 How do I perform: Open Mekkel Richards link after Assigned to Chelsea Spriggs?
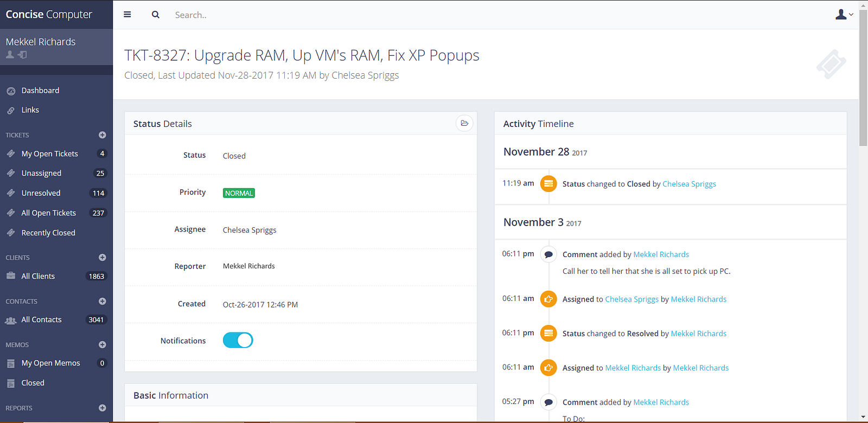coord(699,299)
